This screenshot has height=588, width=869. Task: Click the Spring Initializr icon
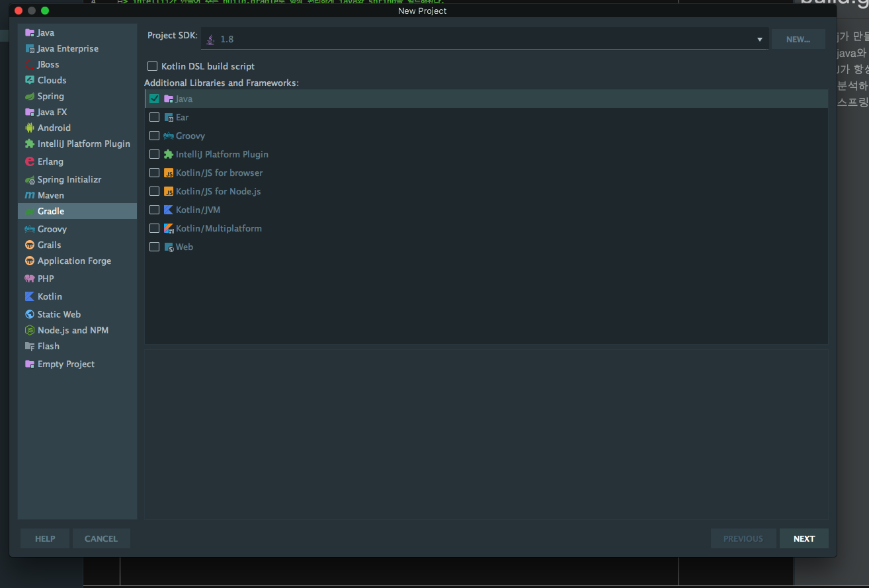pos(29,179)
